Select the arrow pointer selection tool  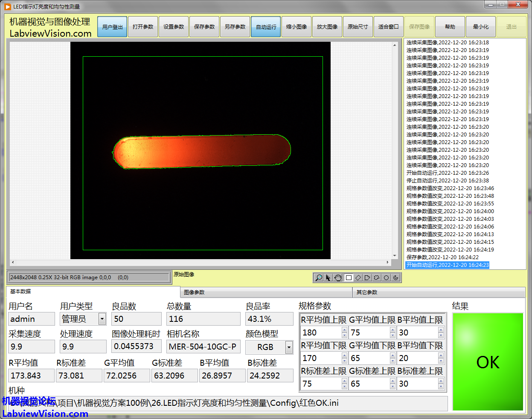click(328, 277)
